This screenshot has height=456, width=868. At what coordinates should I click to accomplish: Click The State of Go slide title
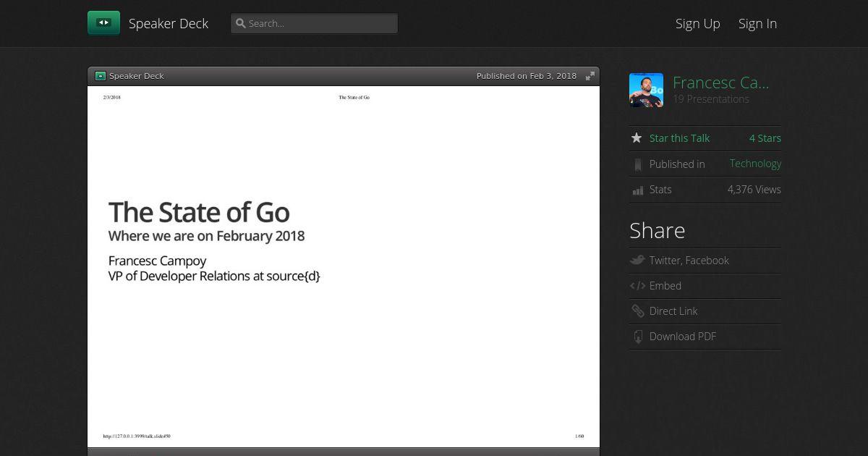click(199, 213)
